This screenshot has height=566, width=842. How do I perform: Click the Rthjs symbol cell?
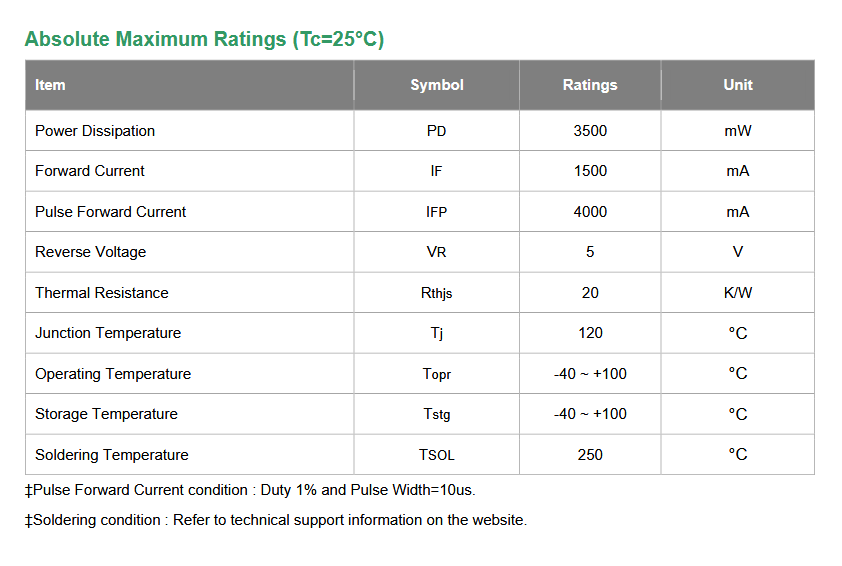pos(437,293)
